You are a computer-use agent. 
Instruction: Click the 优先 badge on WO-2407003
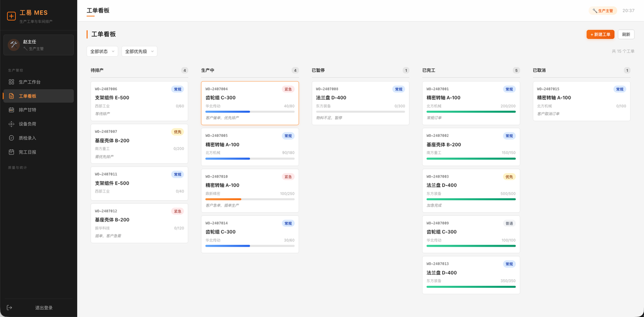pyautogui.click(x=509, y=177)
